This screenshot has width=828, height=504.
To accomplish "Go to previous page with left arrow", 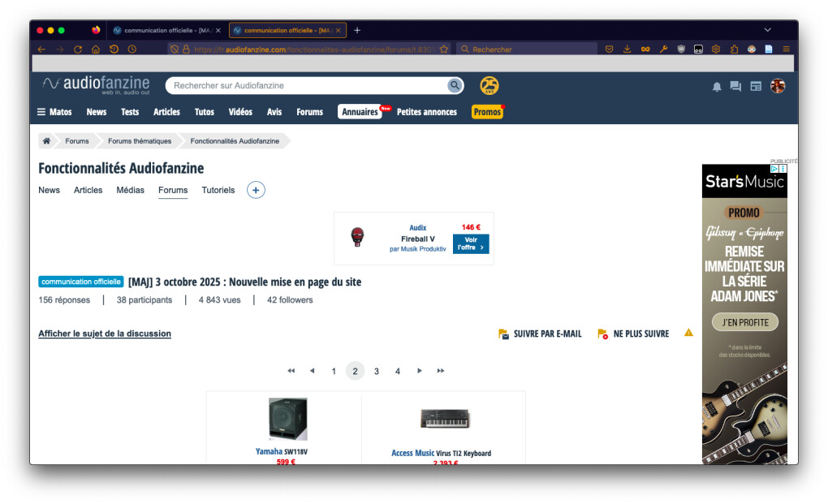I will [312, 371].
